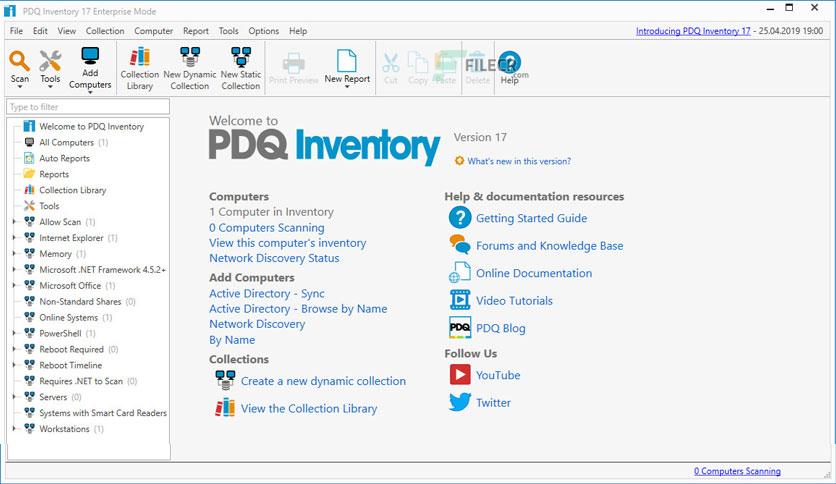Select Auto Reports in the tree

65,158
